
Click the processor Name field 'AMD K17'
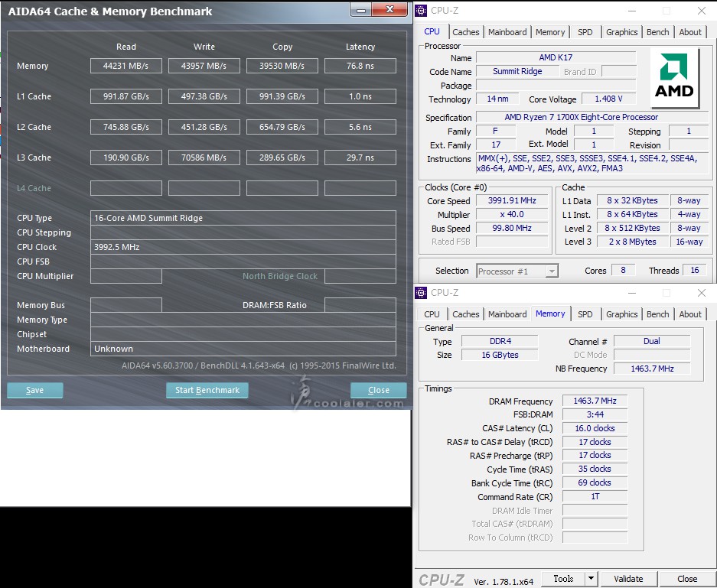[556, 57]
